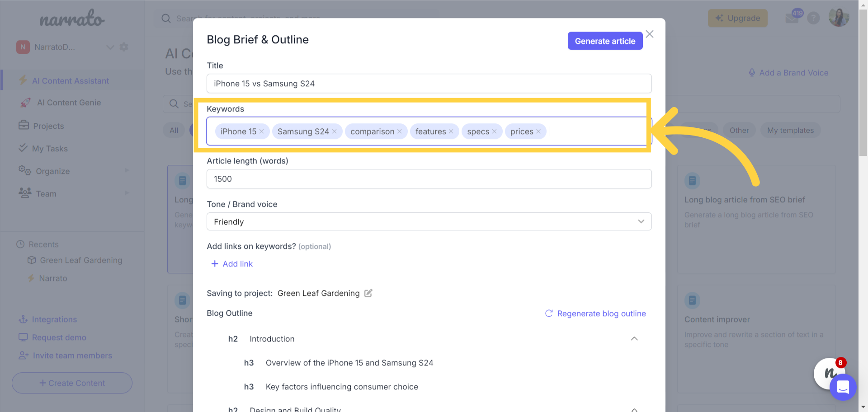The height and width of the screenshot is (412, 868).
Task: Open notifications via the mail icon
Action: click(x=793, y=18)
